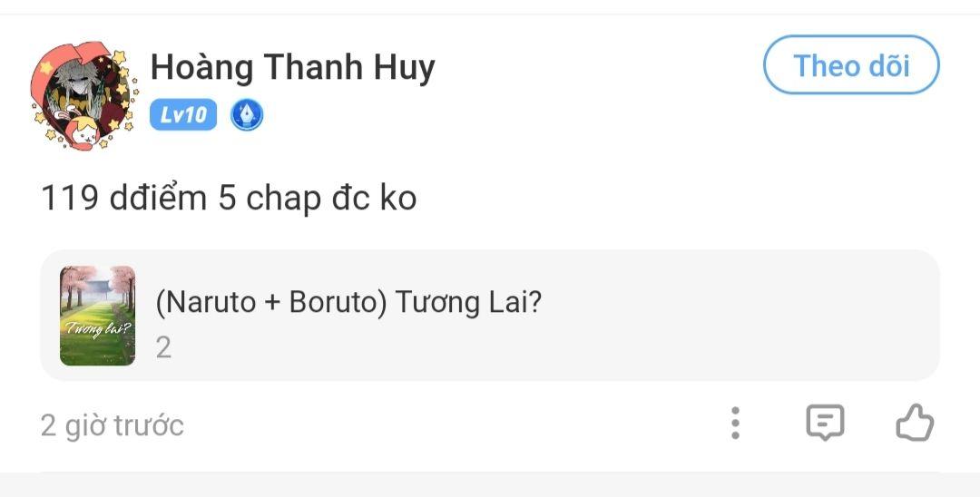
Task: Tap the blue pen-nib author badge
Action: coord(247,115)
